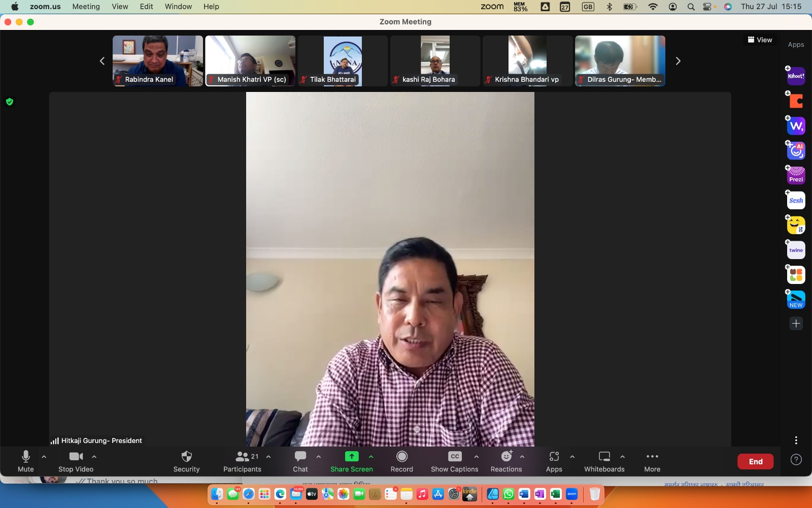Open the Participants panel
Screen dimensions: 812x508
pyautogui.click(x=243, y=457)
